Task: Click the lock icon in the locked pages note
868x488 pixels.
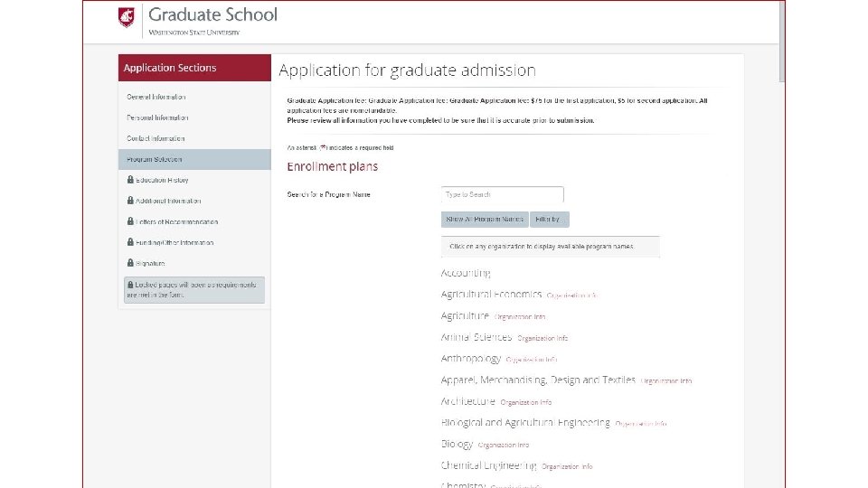Action: coord(130,285)
